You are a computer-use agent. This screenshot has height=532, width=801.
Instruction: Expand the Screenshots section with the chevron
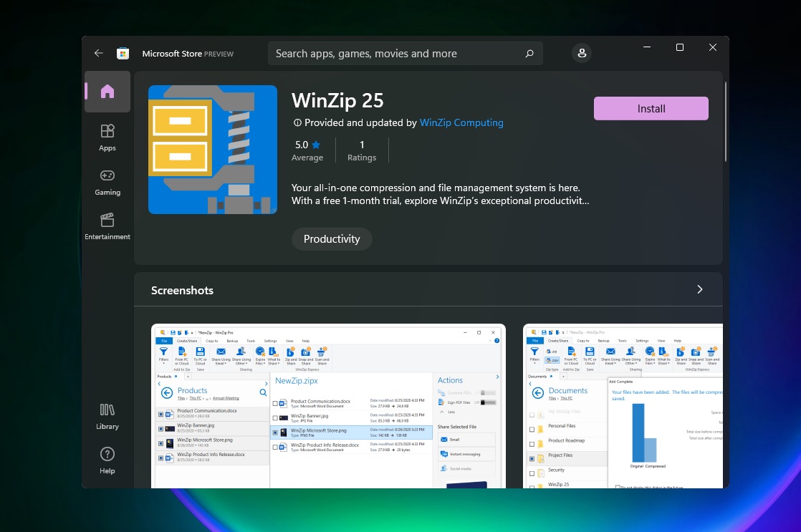click(x=700, y=289)
